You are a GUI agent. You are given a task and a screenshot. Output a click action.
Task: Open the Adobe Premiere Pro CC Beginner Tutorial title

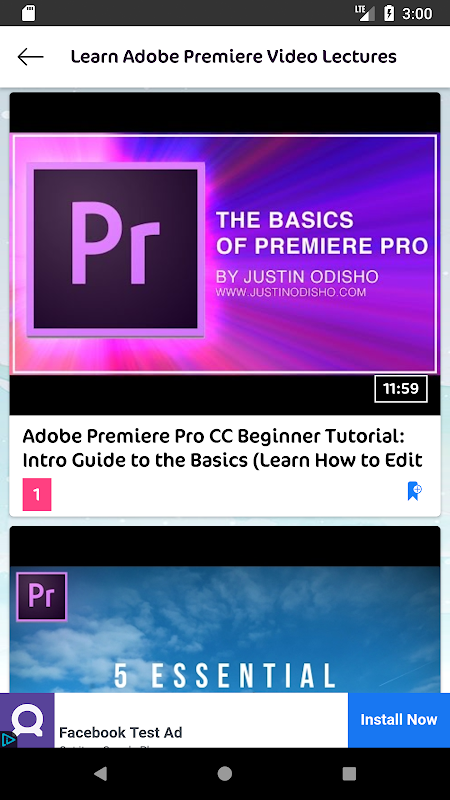click(222, 448)
